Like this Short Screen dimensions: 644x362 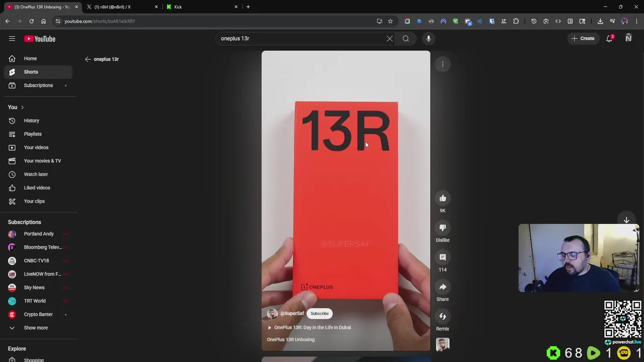point(443,198)
